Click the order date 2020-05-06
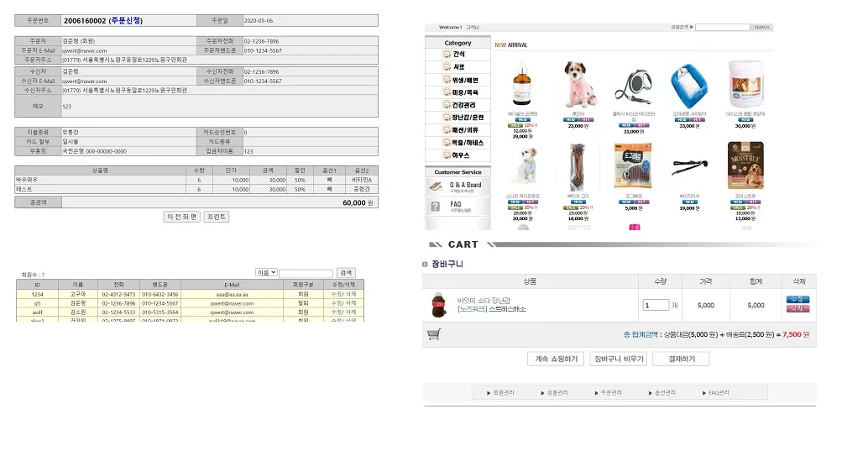The width and height of the screenshot is (868, 472). 259,20
